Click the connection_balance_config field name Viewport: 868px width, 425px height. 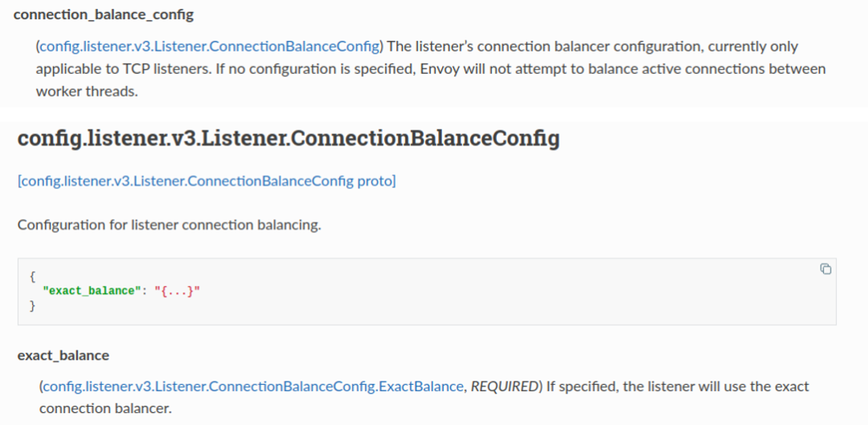tap(104, 15)
